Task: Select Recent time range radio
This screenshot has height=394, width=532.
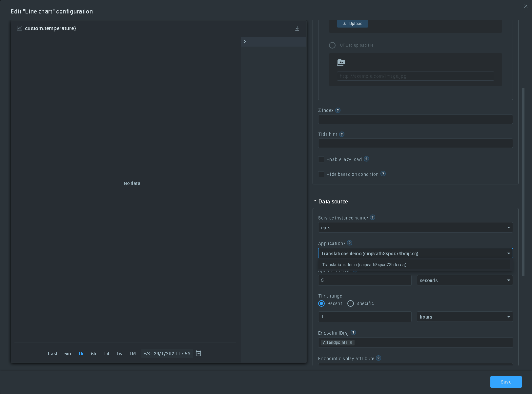Action: (321, 303)
